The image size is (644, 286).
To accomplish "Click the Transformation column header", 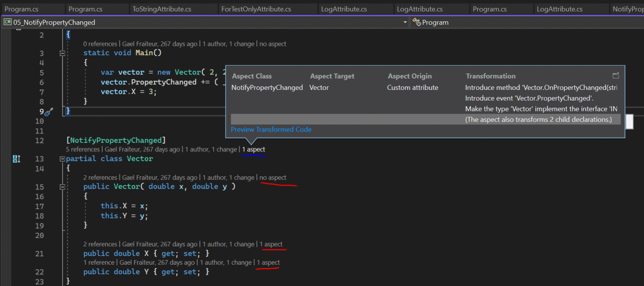I will click(x=491, y=76).
